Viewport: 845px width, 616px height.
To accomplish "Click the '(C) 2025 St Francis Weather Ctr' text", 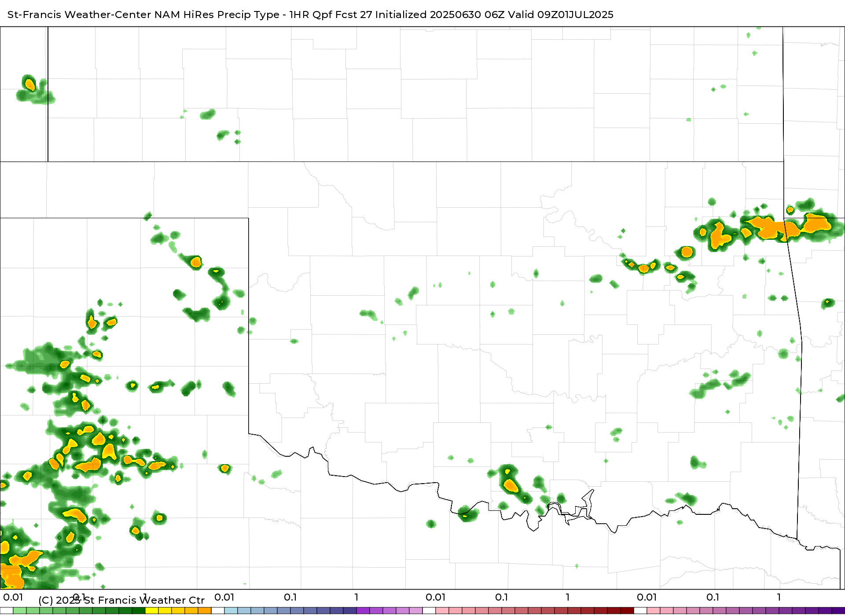I will (x=121, y=600).
